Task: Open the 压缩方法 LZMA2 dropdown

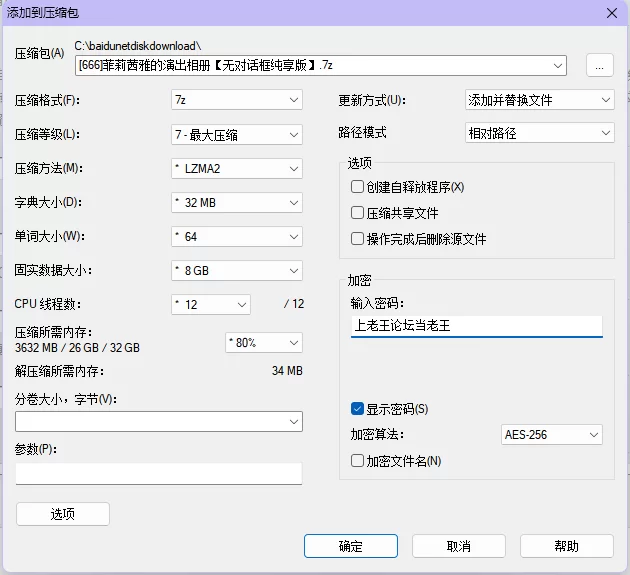Action: coord(236,168)
